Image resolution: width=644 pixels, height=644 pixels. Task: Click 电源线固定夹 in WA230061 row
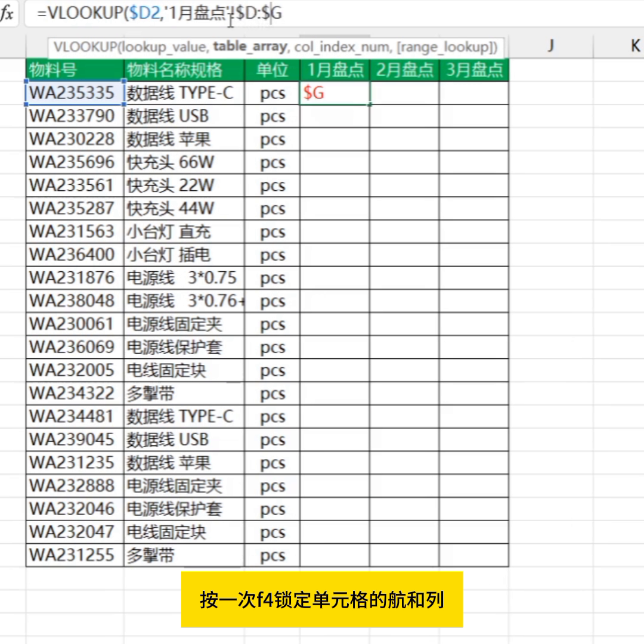point(184,324)
